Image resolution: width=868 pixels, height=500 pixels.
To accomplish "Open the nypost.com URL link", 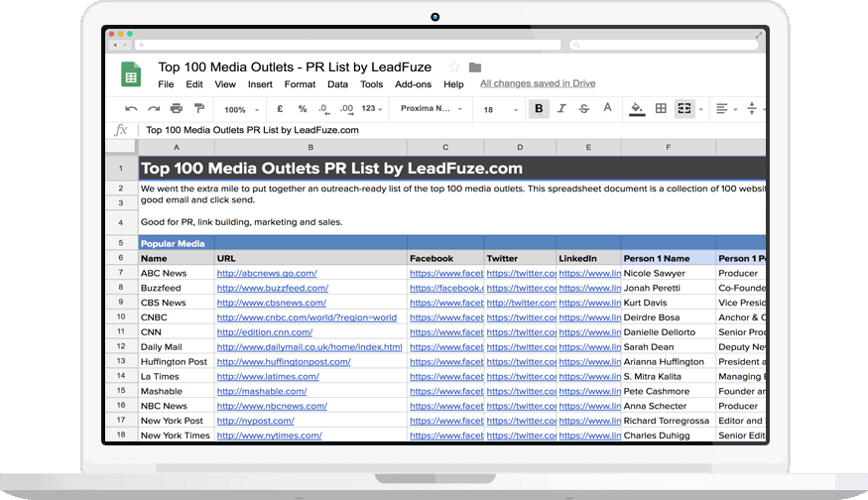I will click(x=255, y=421).
